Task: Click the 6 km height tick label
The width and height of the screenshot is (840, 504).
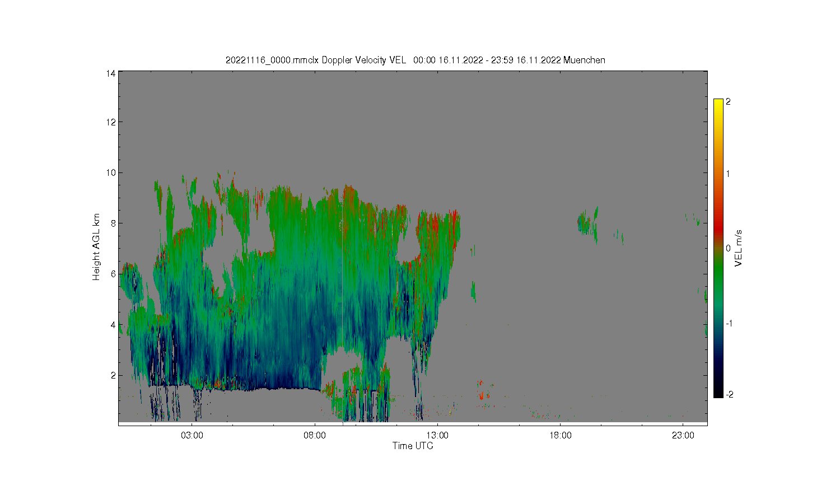Action: (x=113, y=274)
